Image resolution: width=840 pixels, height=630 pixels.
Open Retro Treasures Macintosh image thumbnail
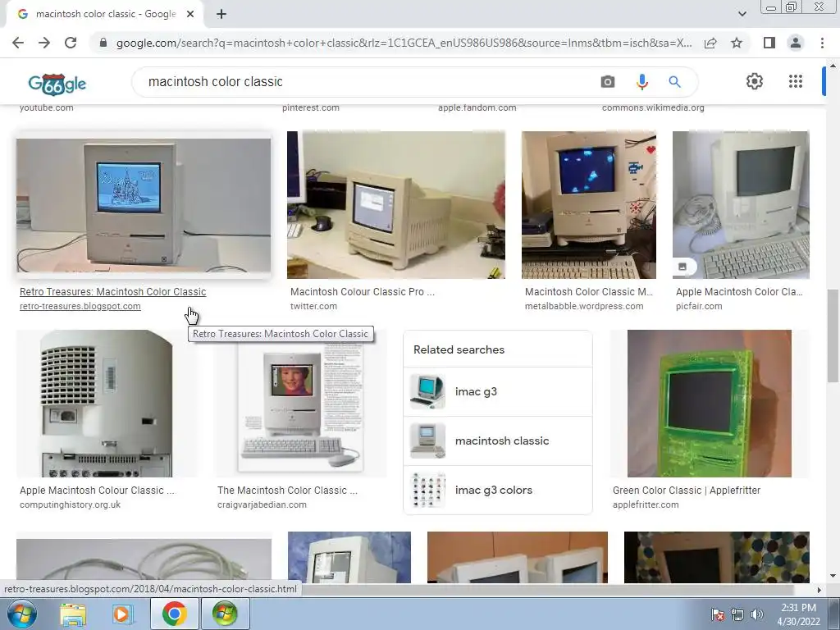pyautogui.click(x=144, y=205)
